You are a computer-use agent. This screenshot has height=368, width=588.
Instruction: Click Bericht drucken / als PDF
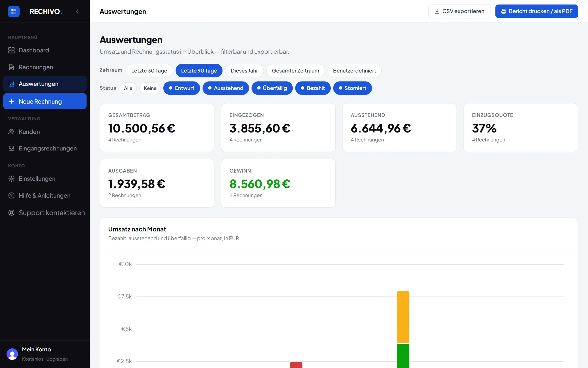pyautogui.click(x=537, y=11)
